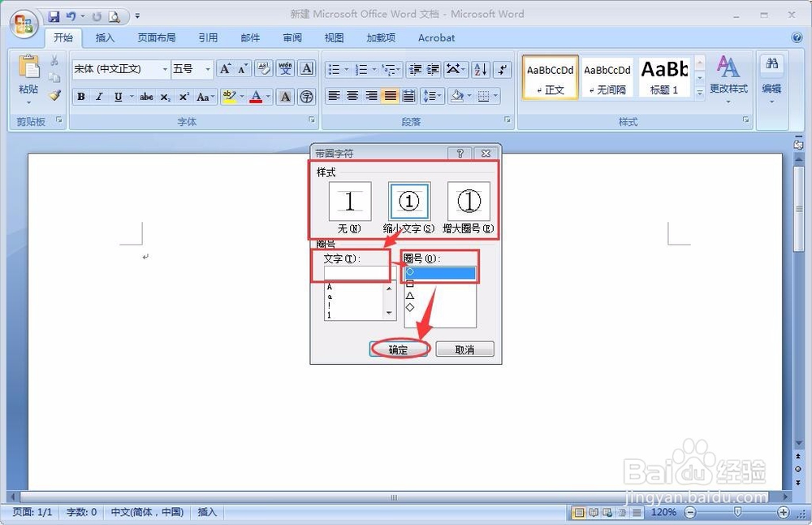Expand bullets list dropdown arrow

[x=347, y=69]
